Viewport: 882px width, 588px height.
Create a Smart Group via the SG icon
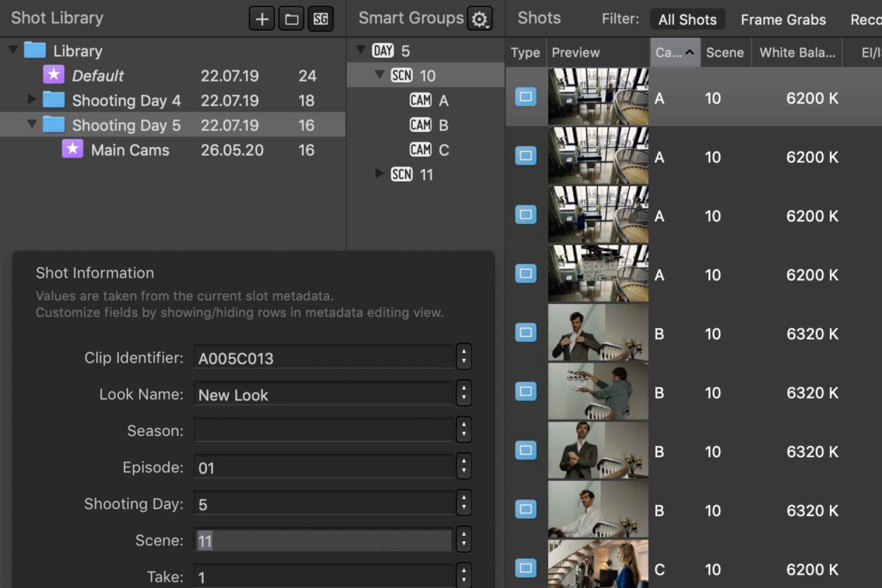point(320,18)
